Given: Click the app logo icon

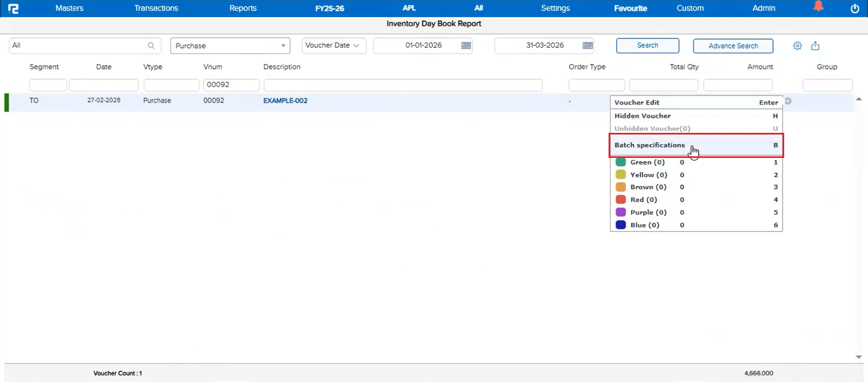Looking at the screenshot, I should [13, 9].
